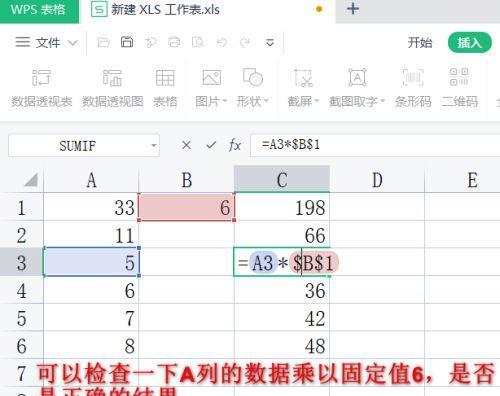Viewport: 500px width, 396px height.
Task: Click cell A1 containing 33
Action: [x=91, y=207]
